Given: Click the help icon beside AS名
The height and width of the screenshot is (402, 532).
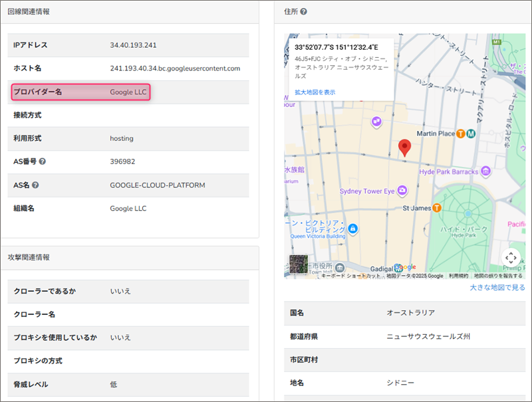Looking at the screenshot, I should 35,185.
